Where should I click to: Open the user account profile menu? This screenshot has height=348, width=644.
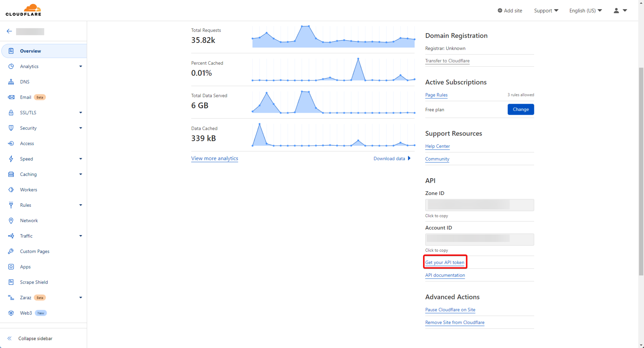(620, 10)
